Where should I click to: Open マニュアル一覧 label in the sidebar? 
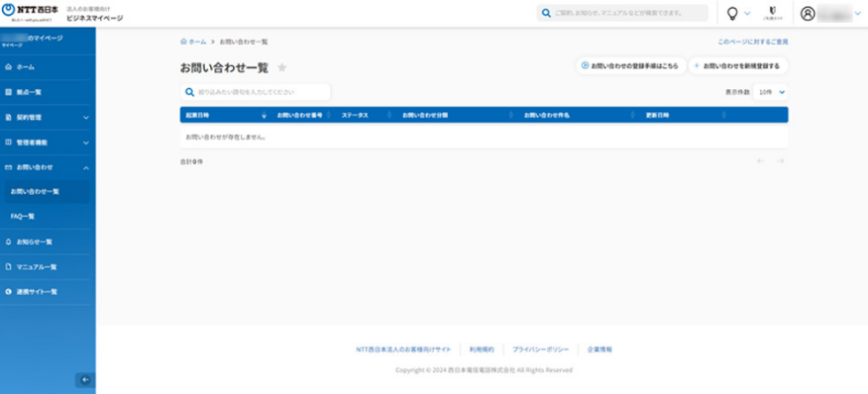37,266
